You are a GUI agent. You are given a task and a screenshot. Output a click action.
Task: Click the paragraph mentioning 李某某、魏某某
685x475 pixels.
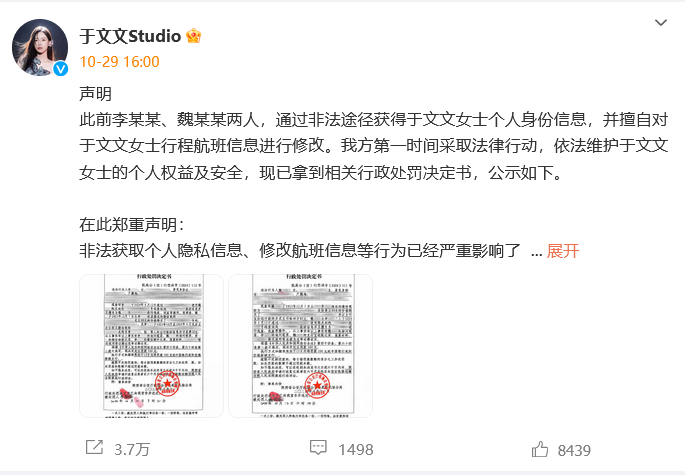pyautogui.click(x=374, y=146)
